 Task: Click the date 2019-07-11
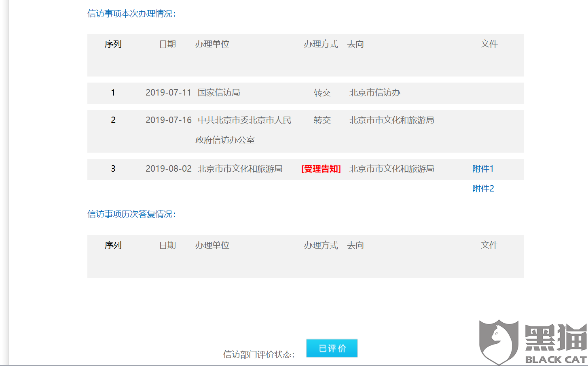pyautogui.click(x=168, y=93)
